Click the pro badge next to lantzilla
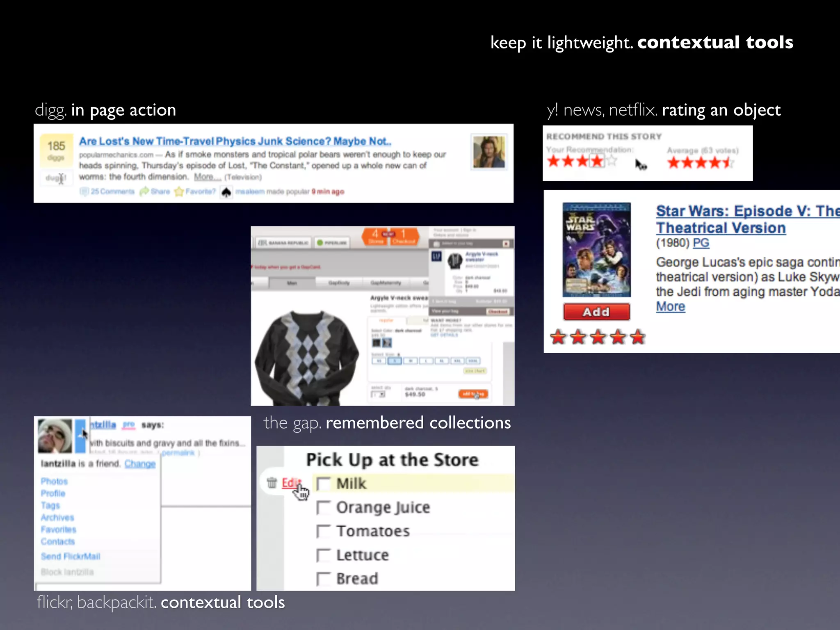 [x=129, y=425]
